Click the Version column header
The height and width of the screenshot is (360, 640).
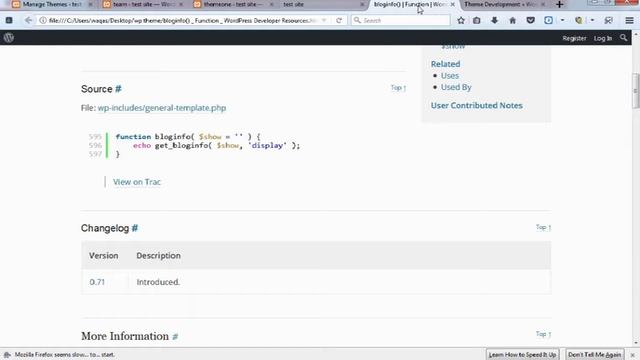point(104,256)
